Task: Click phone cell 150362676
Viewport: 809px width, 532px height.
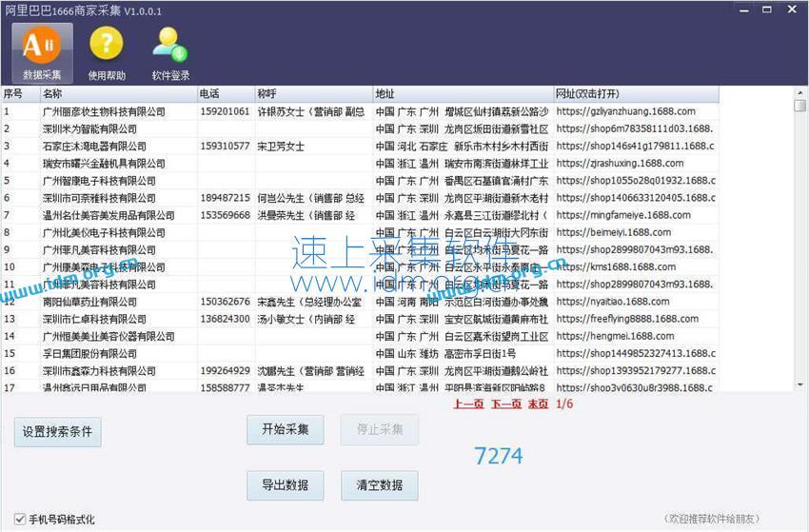Action: (x=225, y=302)
